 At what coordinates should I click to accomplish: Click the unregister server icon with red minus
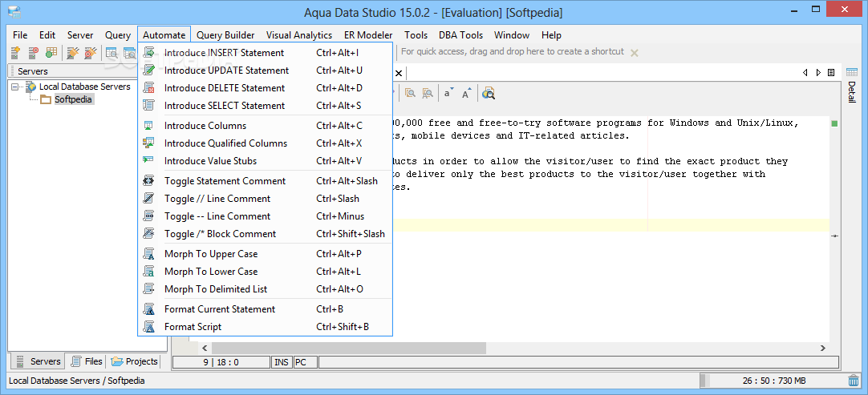pyautogui.click(x=33, y=53)
